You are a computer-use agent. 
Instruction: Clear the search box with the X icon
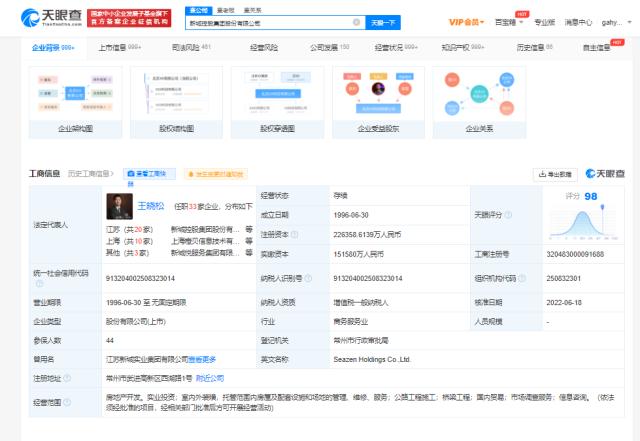pos(357,22)
